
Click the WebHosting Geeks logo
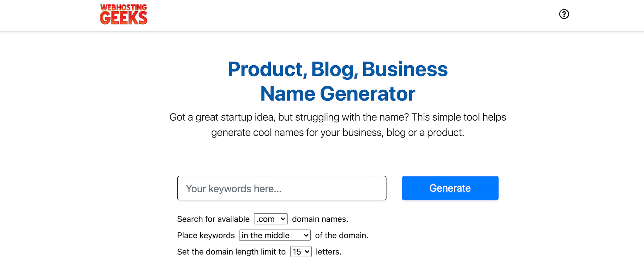(124, 14)
